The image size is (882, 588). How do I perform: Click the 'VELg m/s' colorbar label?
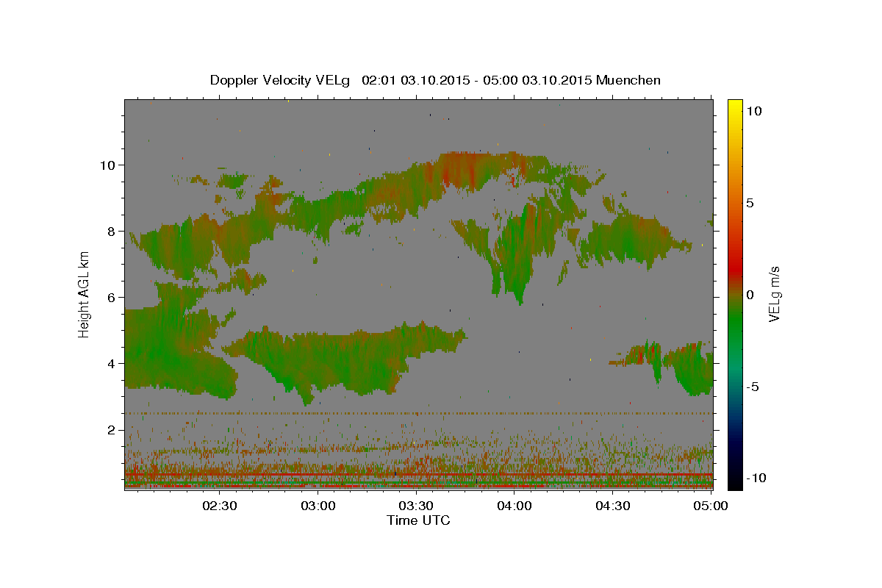(774, 295)
